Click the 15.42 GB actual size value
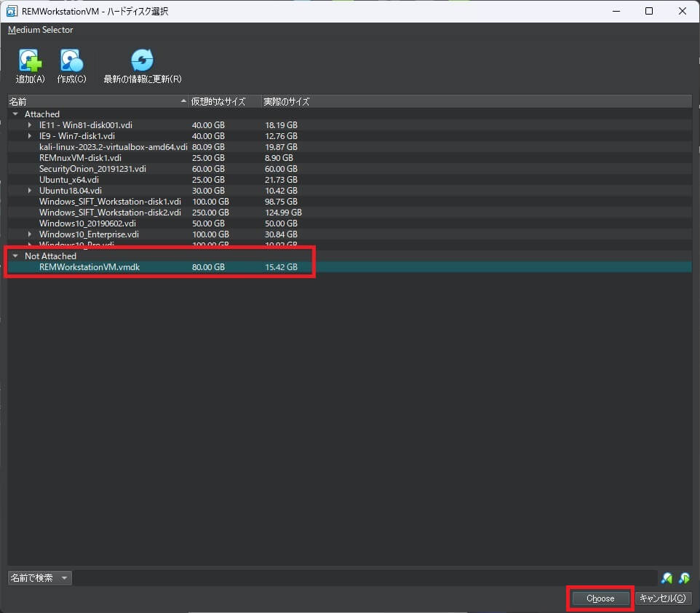The image size is (700, 613). pos(282,267)
